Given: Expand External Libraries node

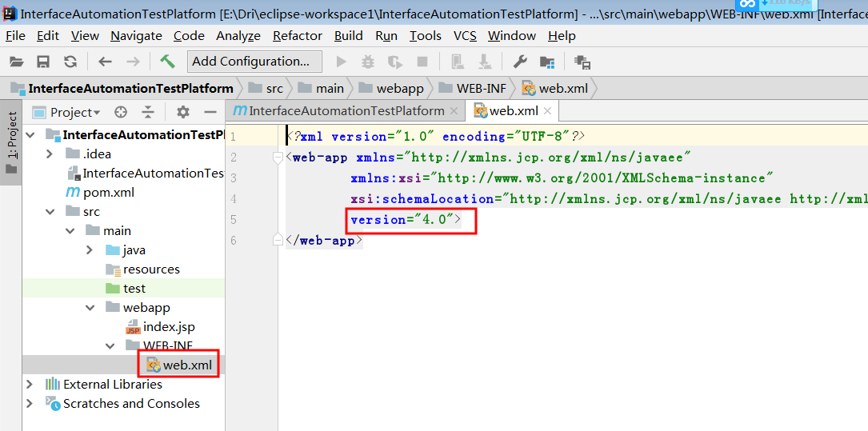Looking at the screenshot, I should [x=30, y=384].
